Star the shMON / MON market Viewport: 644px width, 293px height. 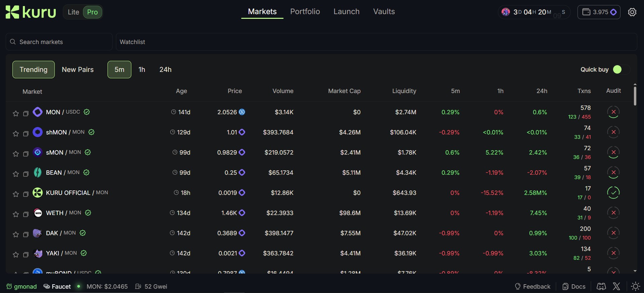(x=15, y=134)
